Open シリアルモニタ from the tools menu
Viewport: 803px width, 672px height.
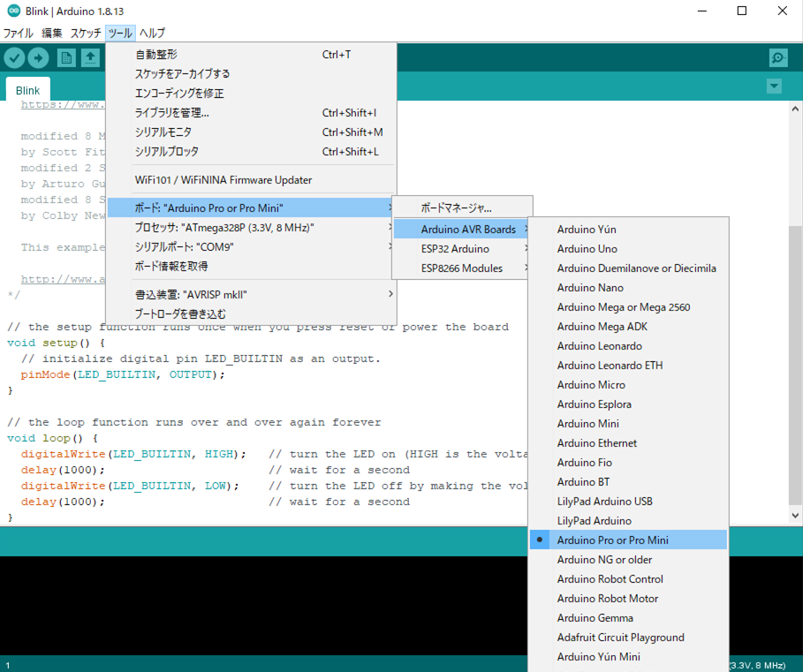251,132
